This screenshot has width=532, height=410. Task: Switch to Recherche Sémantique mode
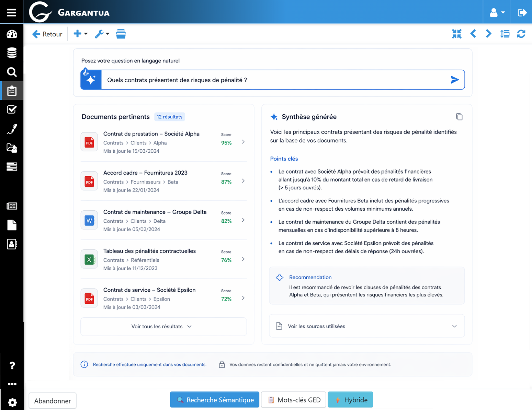click(215, 400)
